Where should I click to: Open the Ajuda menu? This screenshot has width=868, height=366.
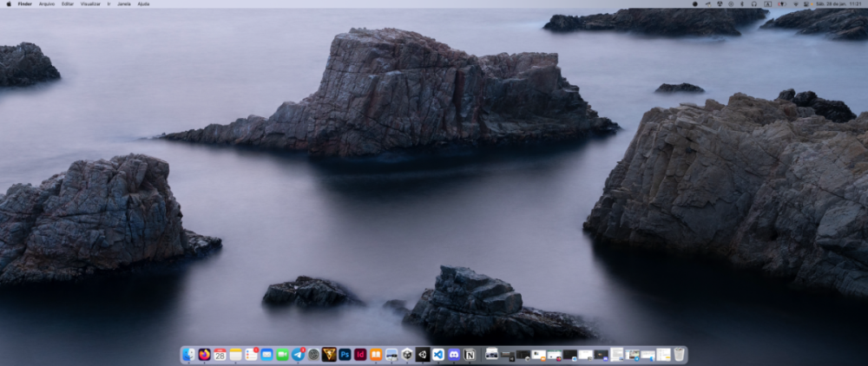143,3
